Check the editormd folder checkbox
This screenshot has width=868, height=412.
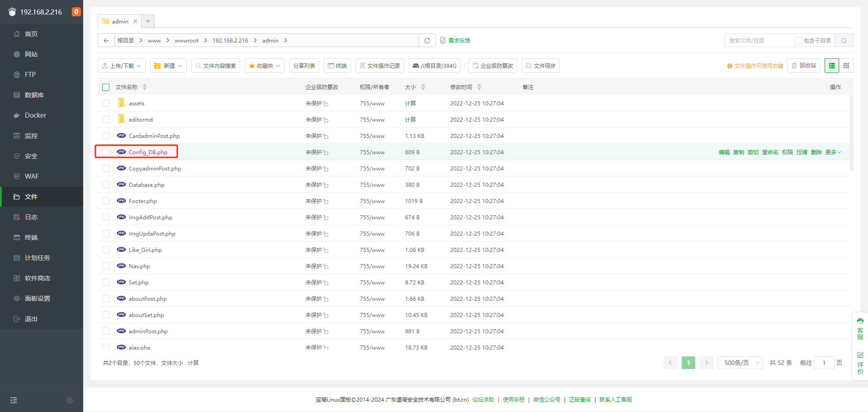click(x=106, y=119)
